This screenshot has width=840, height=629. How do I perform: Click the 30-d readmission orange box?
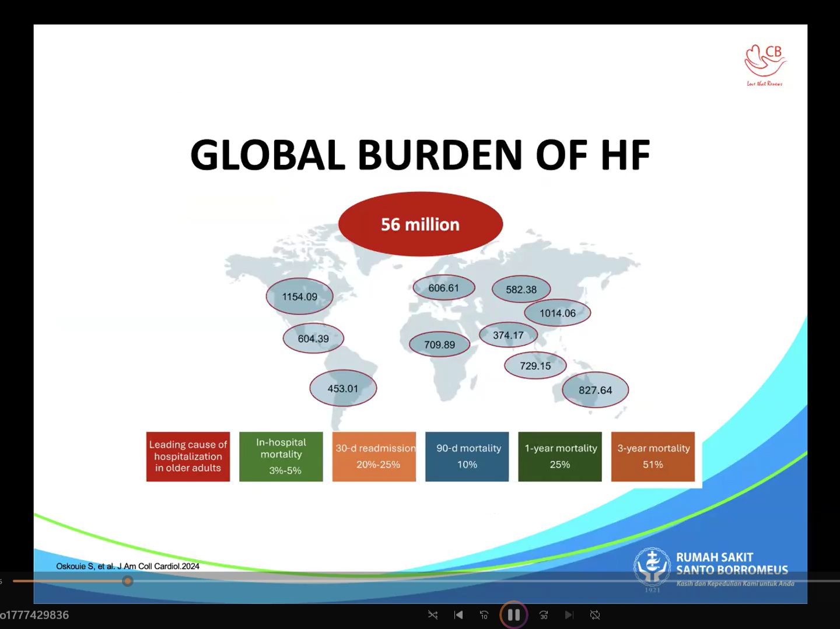click(374, 456)
